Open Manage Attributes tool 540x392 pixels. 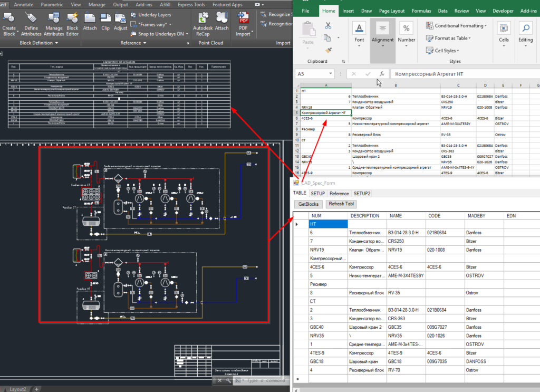pyautogui.click(x=54, y=24)
